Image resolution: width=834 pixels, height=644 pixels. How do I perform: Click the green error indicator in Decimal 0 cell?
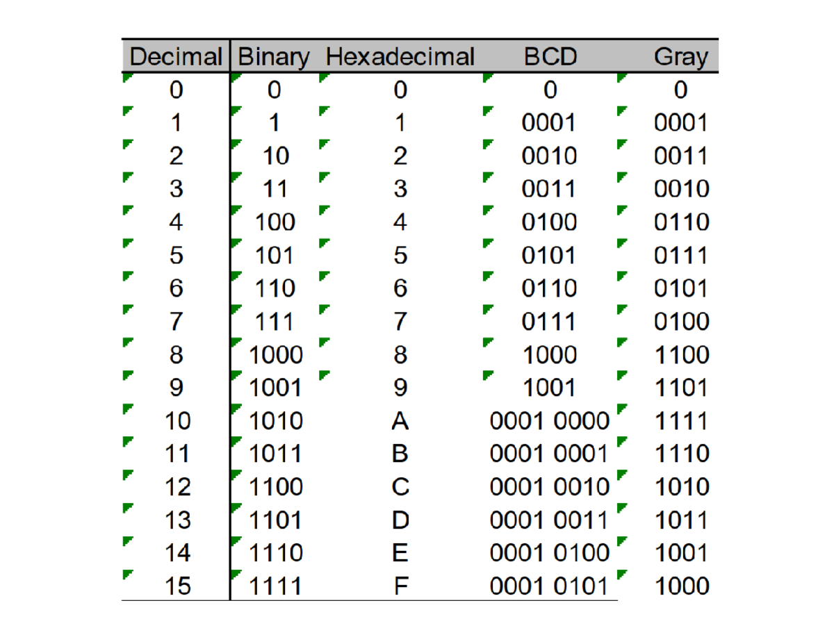pos(126,79)
